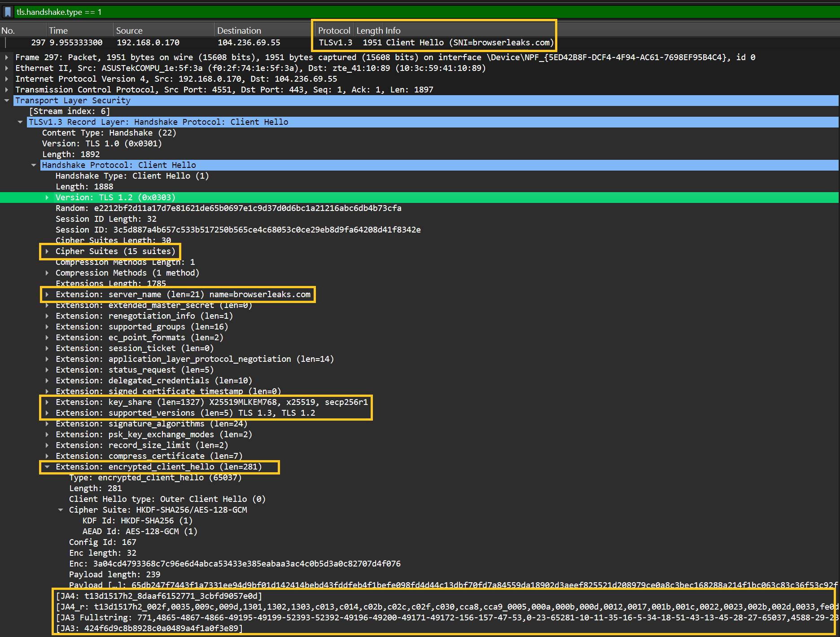Select Content Type: Handshake (22) line
The height and width of the screenshot is (637, 840).
pos(109,133)
